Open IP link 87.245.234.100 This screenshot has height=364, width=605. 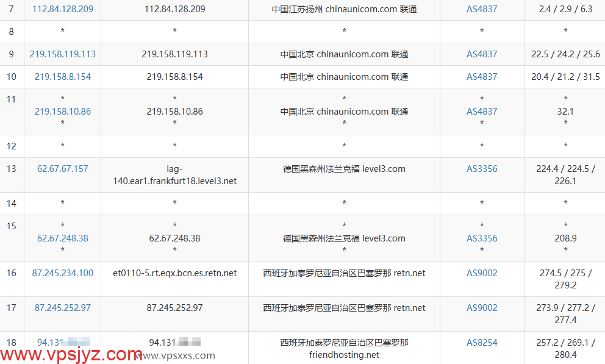62,273
